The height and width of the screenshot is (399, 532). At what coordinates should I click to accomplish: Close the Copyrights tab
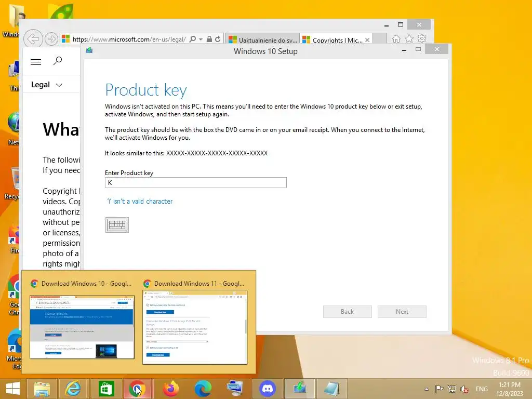[x=367, y=40]
